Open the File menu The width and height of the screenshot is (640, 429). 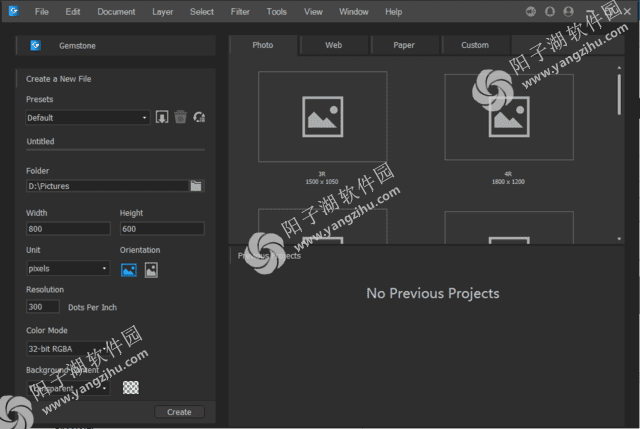tap(42, 12)
